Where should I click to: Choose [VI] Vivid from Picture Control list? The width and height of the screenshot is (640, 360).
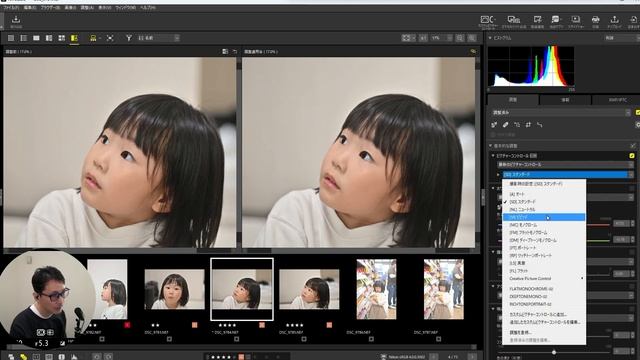[x=544, y=217]
